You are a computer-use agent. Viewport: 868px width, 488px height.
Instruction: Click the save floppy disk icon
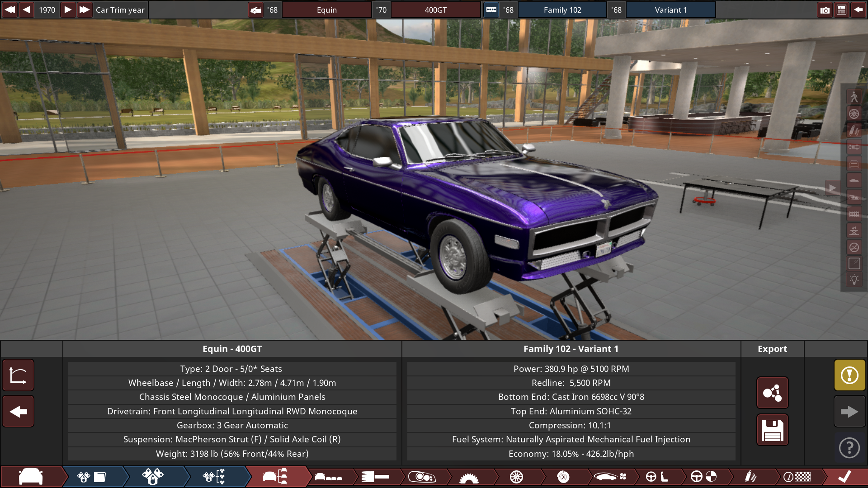[772, 430]
